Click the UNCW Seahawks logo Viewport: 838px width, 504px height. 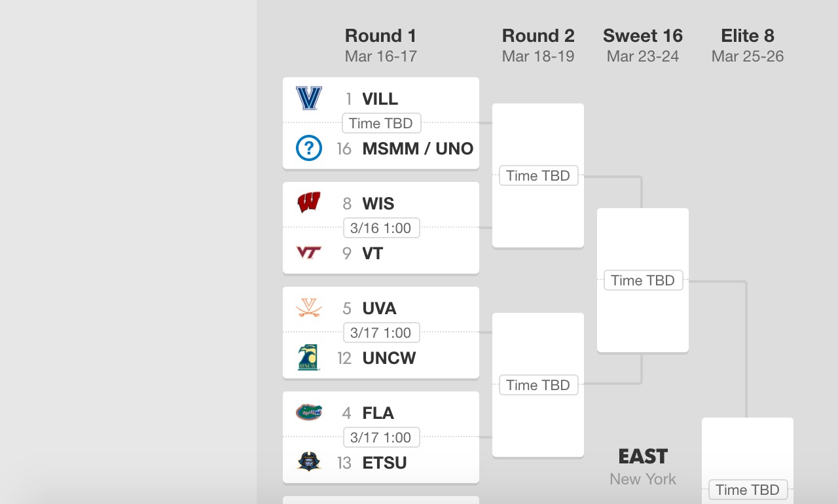click(x=309, y=357)
